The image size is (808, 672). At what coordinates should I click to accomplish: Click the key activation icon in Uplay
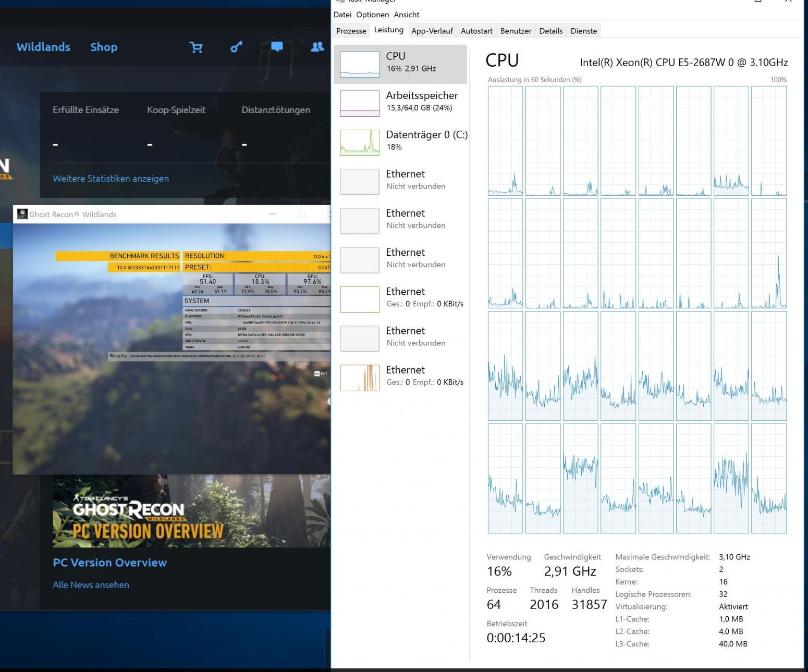236,47
